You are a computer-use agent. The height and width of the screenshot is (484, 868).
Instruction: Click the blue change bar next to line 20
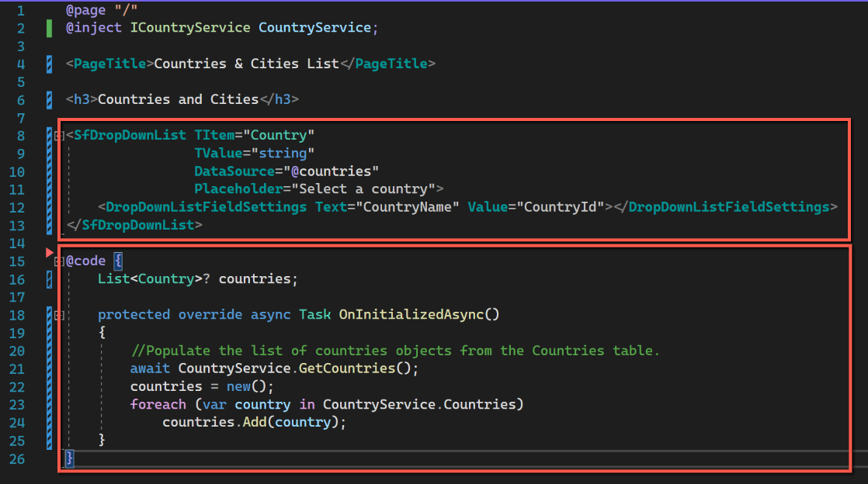click(x=48, y=350)
